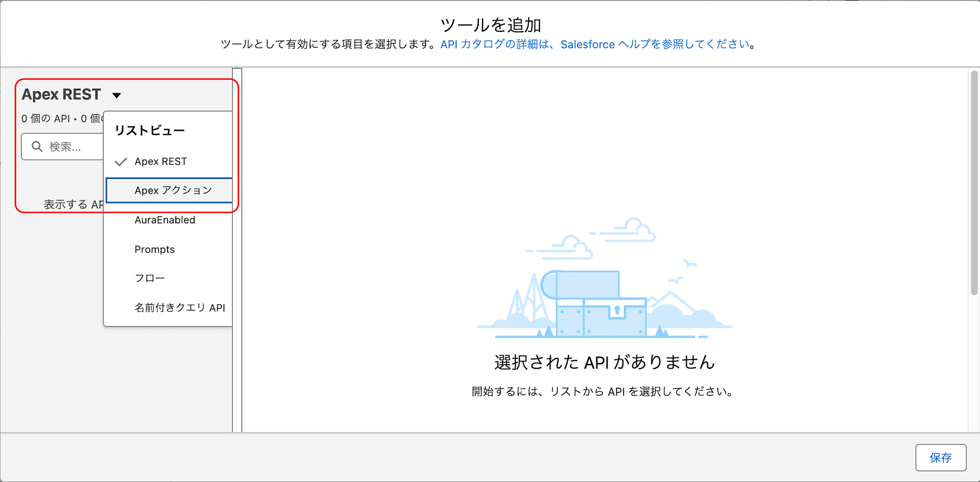Viewport: 980px width, 482px height.
Task: Choose 名前付きクエリ API menu entry
Action: point(168,307)
